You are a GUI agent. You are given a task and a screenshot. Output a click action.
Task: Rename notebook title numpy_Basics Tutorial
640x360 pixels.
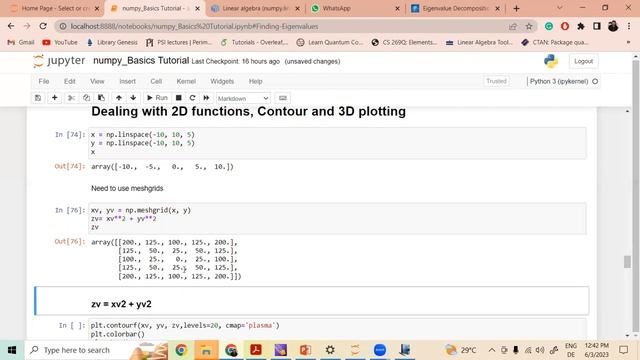pyautogui.click(x=141, y=61)
